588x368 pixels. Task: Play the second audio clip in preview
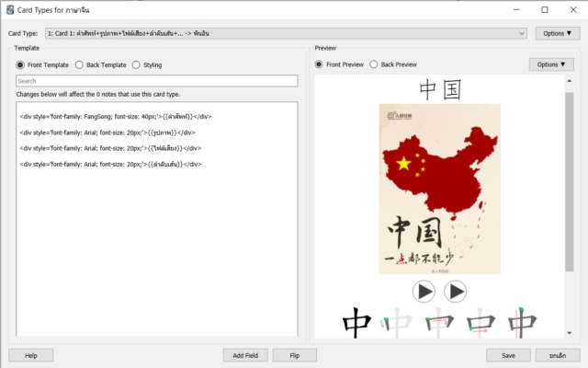[456, 292]
